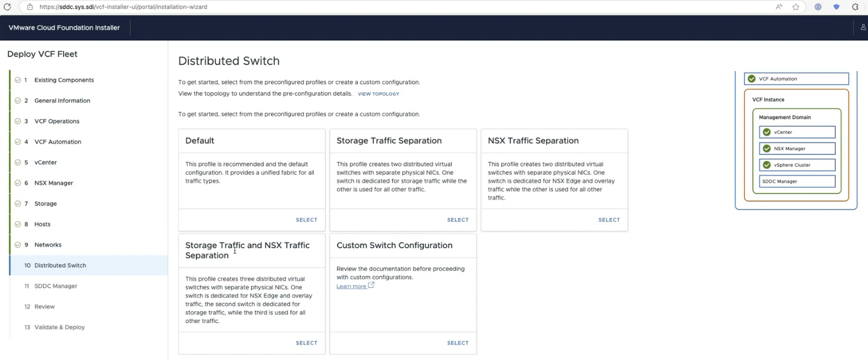Click the Learn more external link icon

[371, 285]
